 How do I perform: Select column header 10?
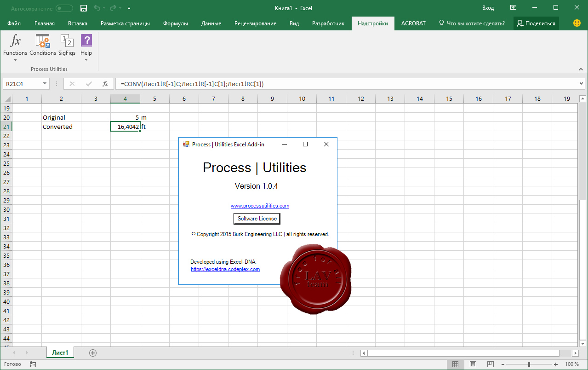[302, 98]
